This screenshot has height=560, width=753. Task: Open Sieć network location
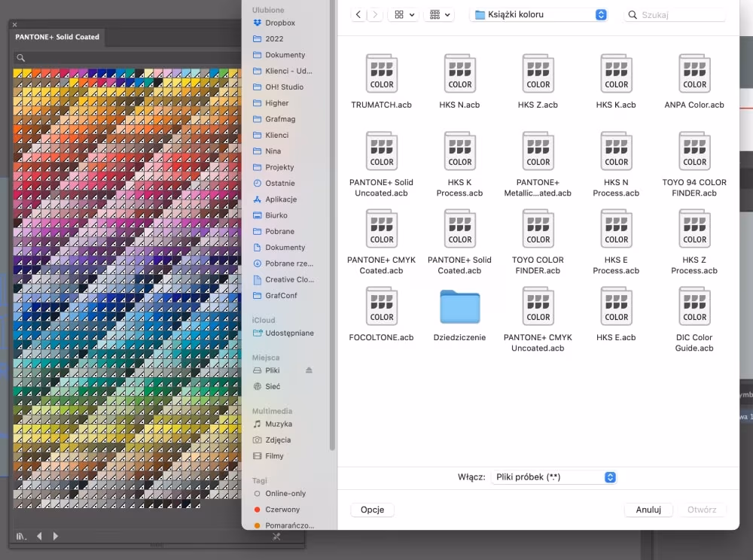point(273,386)
